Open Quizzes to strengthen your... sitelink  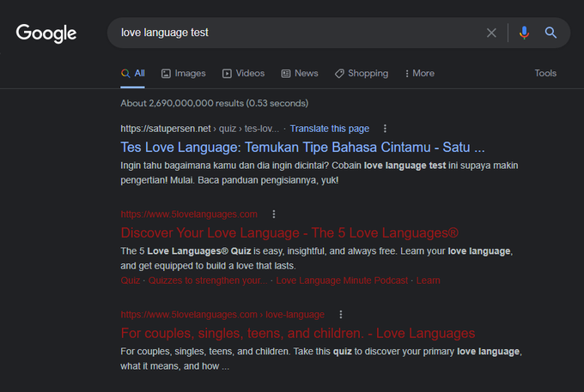coord(208,280)
